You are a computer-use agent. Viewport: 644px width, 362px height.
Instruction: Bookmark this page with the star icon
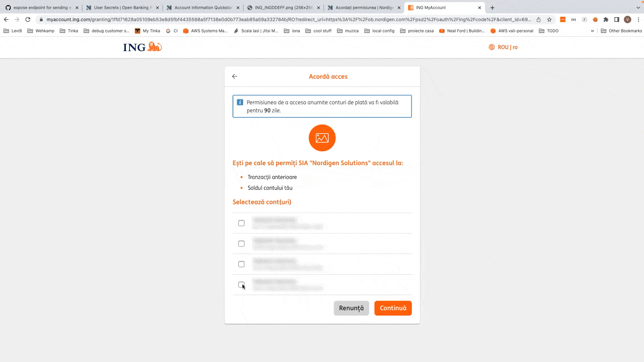click(x=549, y=19)
